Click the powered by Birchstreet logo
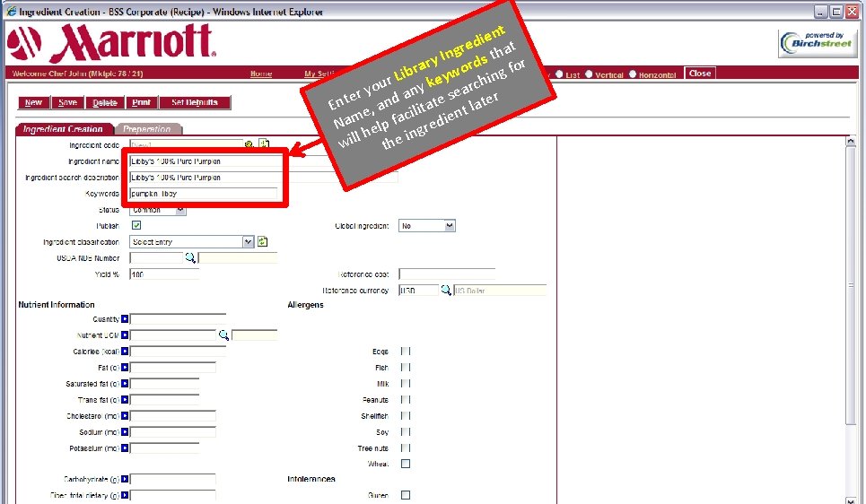This screenshot has height=504, width=866. tap(818, 43)
